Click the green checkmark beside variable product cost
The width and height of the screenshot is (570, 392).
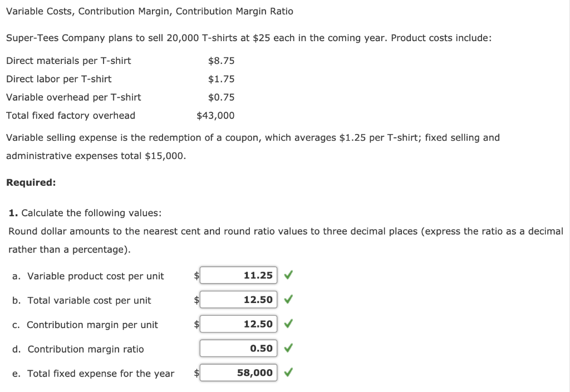point(288,275)
